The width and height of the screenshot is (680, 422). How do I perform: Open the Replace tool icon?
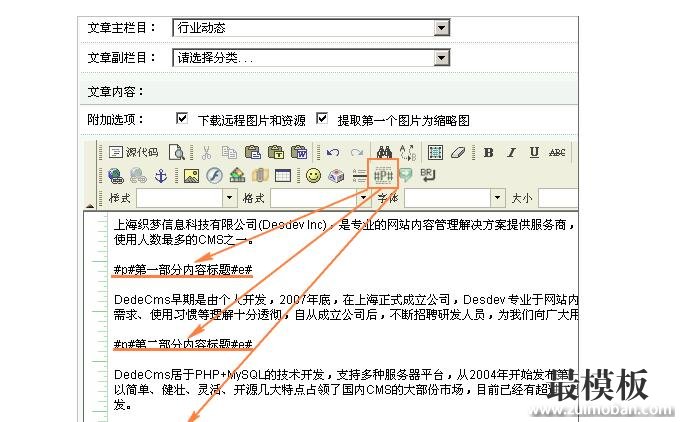pyautogui.click(x=408, y=152)
